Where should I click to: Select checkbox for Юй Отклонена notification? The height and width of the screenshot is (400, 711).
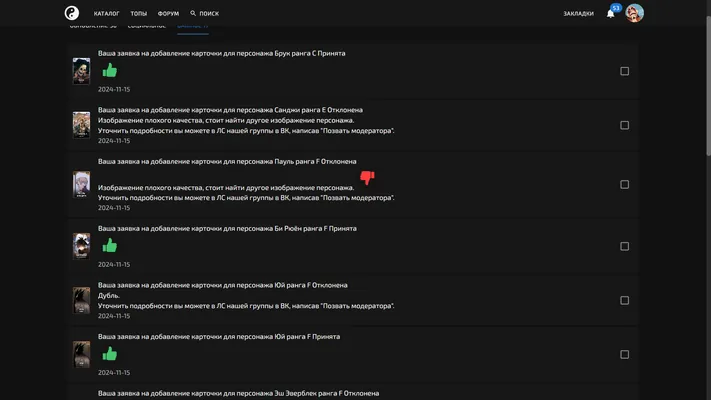coord(624,300)
